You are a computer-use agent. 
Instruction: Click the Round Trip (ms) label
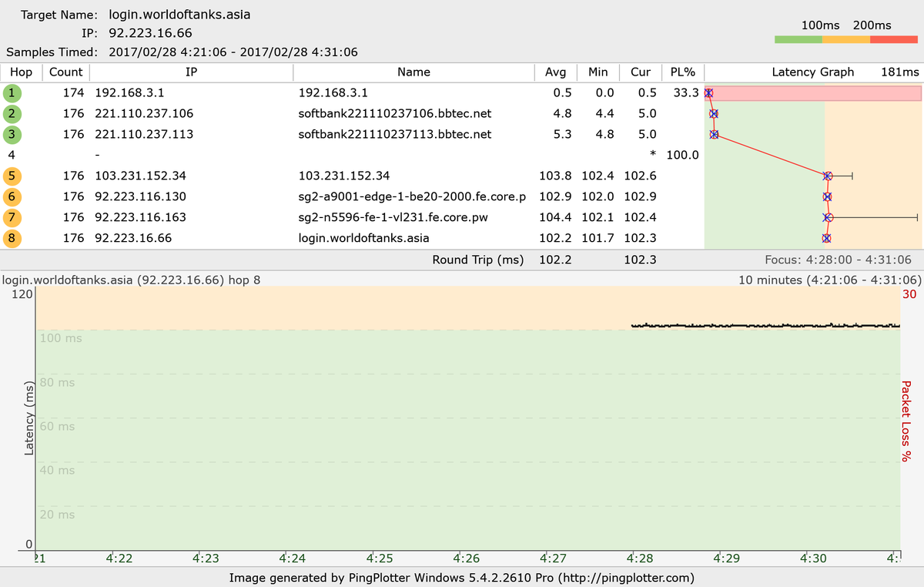pyautogui.click(x=478, y=260)
